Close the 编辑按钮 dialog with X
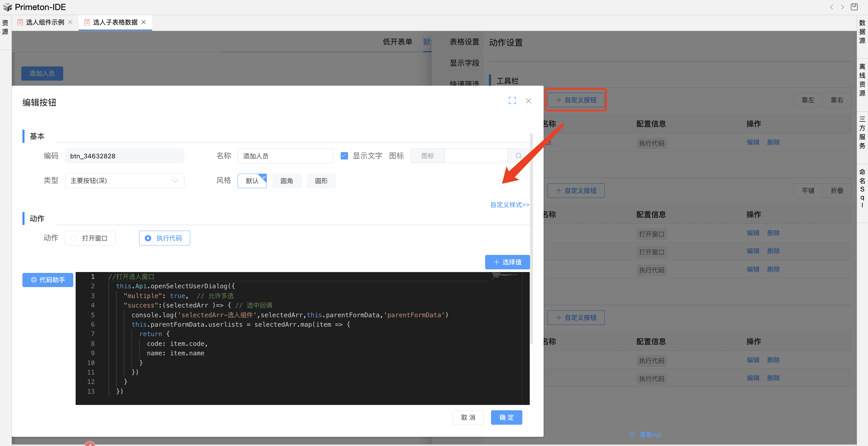The height and width of the screenshot is (446, 868). [528, 101]
